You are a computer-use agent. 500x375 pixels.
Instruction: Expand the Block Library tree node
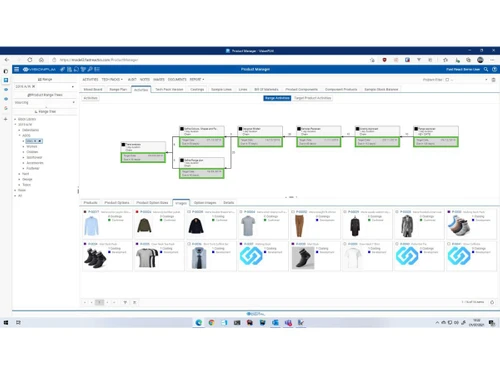pyautogui.click(x=15, y=119)
